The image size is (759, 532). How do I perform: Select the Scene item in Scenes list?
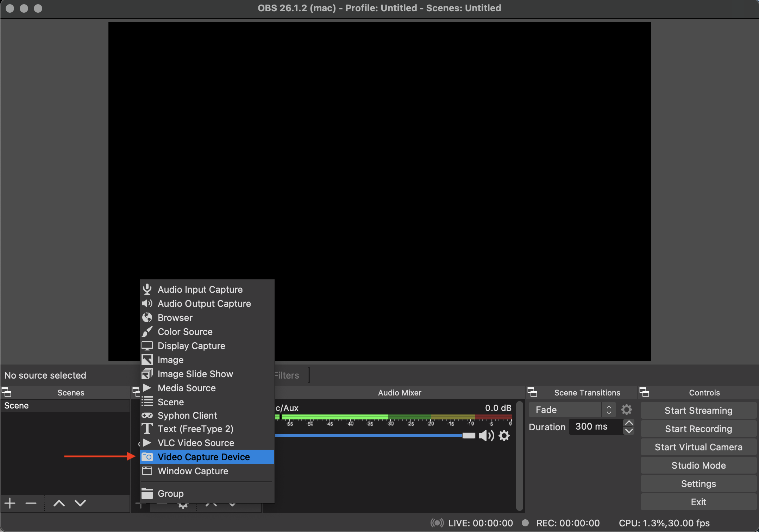65,405
